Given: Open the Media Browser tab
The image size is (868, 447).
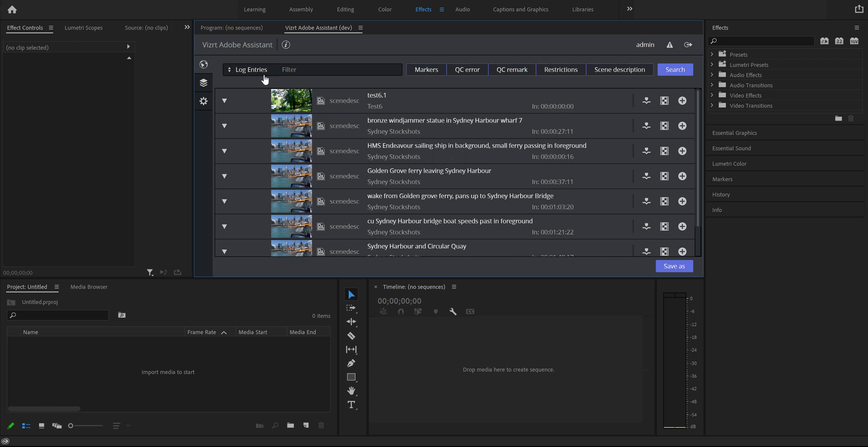Looking at the screenshot, I should [89, 287].
